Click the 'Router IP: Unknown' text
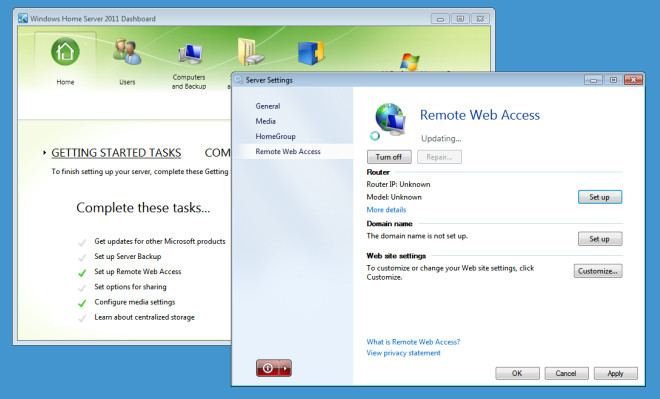 point(398,184)
